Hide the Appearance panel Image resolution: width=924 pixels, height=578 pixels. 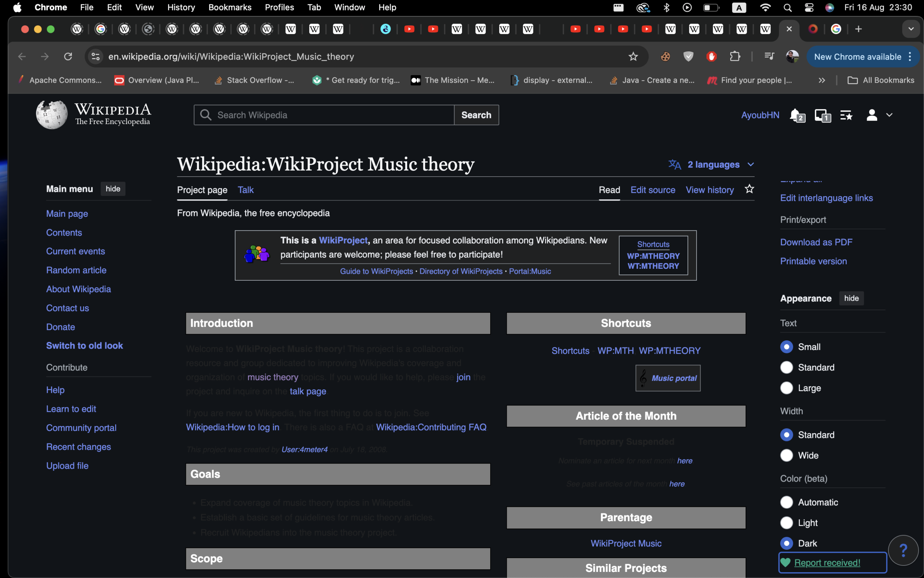point(851,298)
